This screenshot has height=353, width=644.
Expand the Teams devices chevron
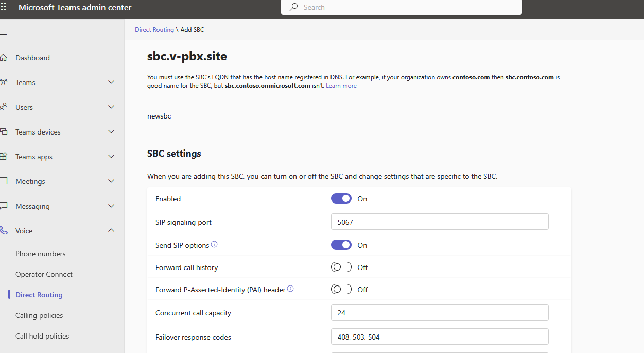coord(111,132)
